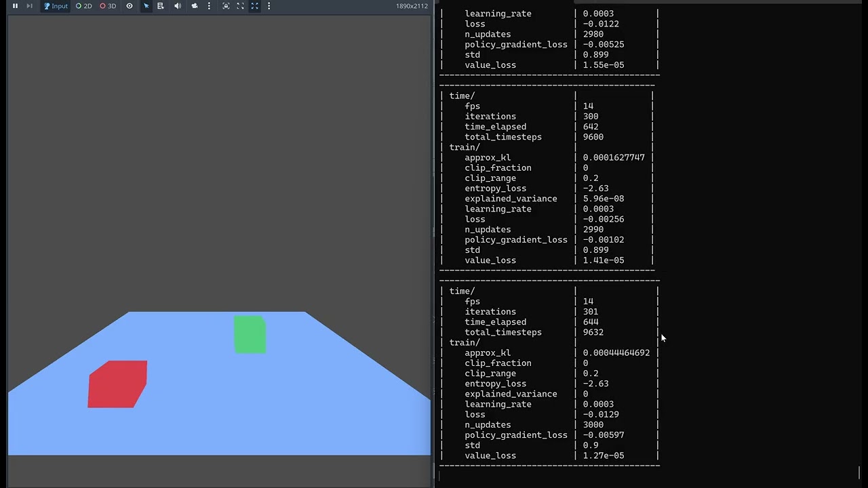868x488 pixels.
Task: Click n_updates value 3000
Action: [593, 425]
